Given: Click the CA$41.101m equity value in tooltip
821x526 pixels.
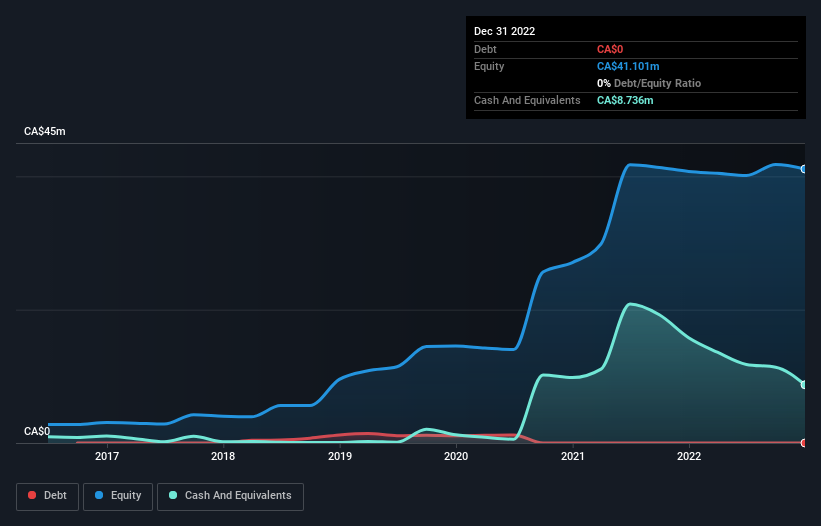Looking at the screenshot, I should coord(628,66).
